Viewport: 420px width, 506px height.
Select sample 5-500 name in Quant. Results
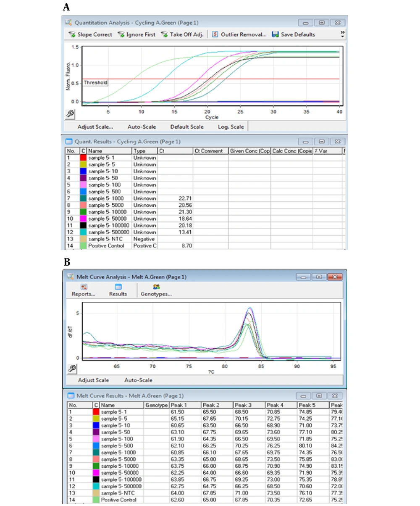pyautogui.click(x=104, y=192)
